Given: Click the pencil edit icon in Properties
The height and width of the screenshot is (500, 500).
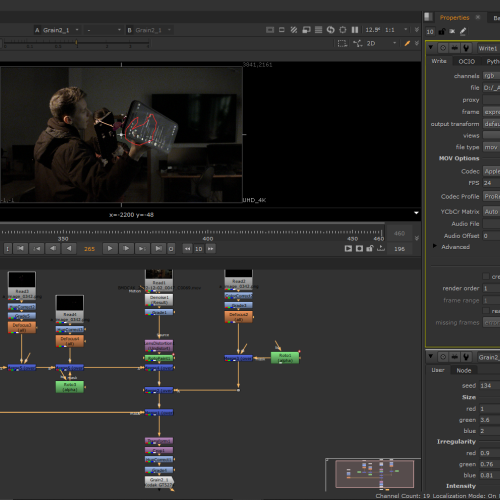Looking at the screenshot, I should [x=463, y=31].
